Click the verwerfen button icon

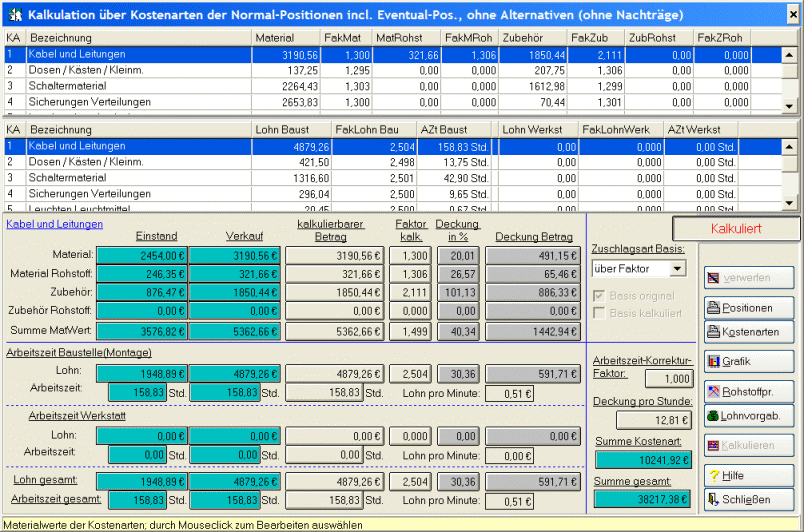coord(713,278)
